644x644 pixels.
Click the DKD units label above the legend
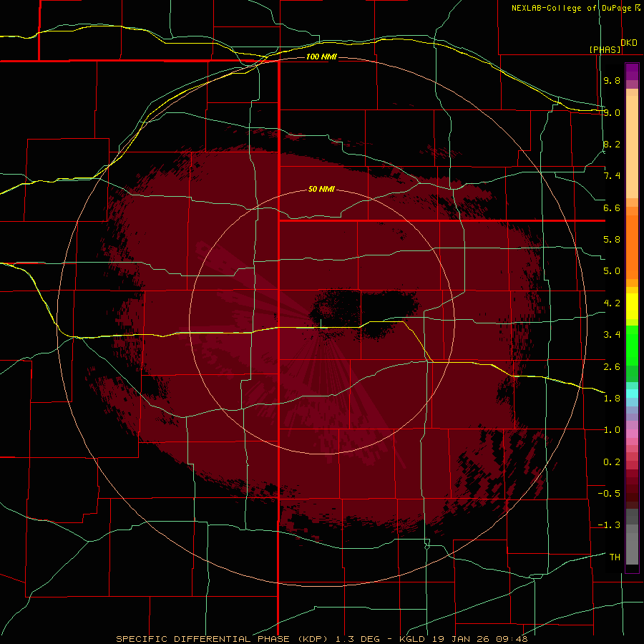629,42
